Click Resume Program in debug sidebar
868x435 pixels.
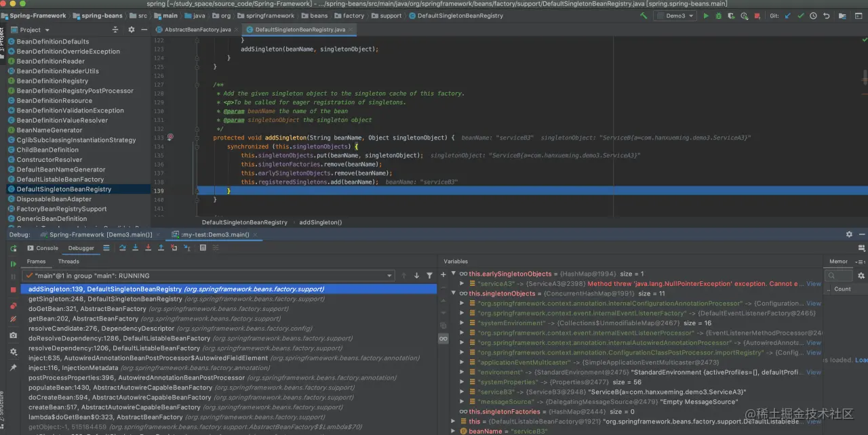pos(13,264)
